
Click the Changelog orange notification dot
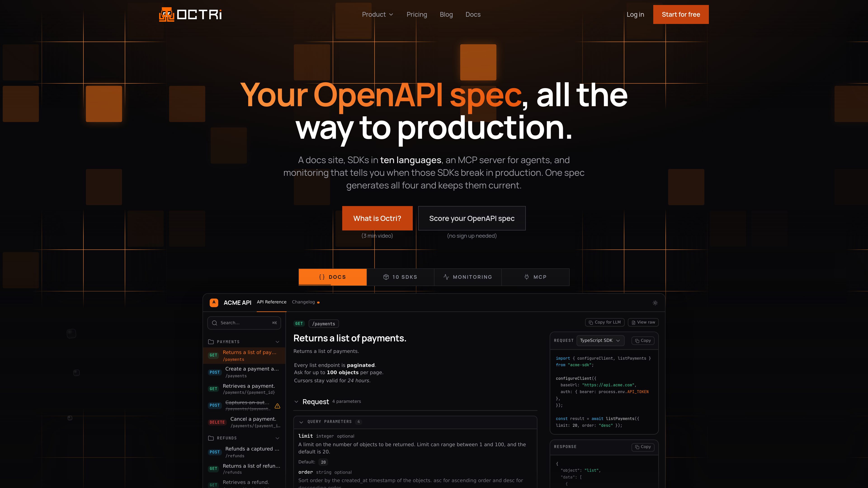(318, 303)
